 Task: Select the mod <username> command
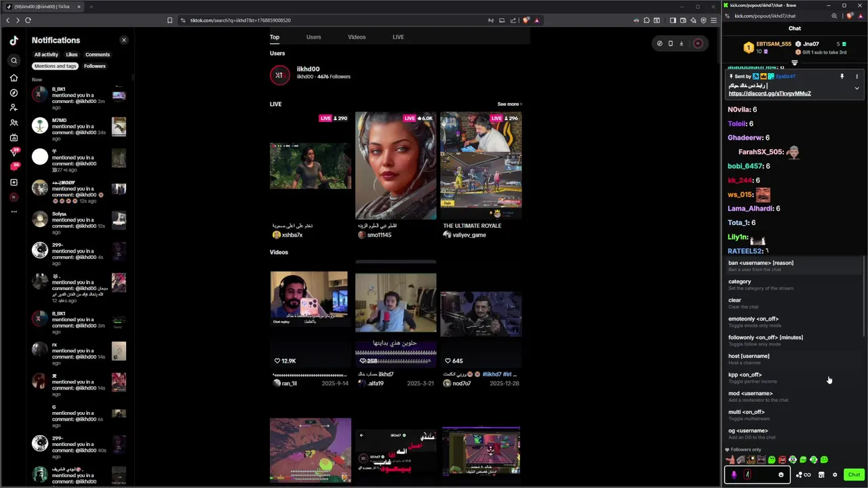tap(793, 396)
